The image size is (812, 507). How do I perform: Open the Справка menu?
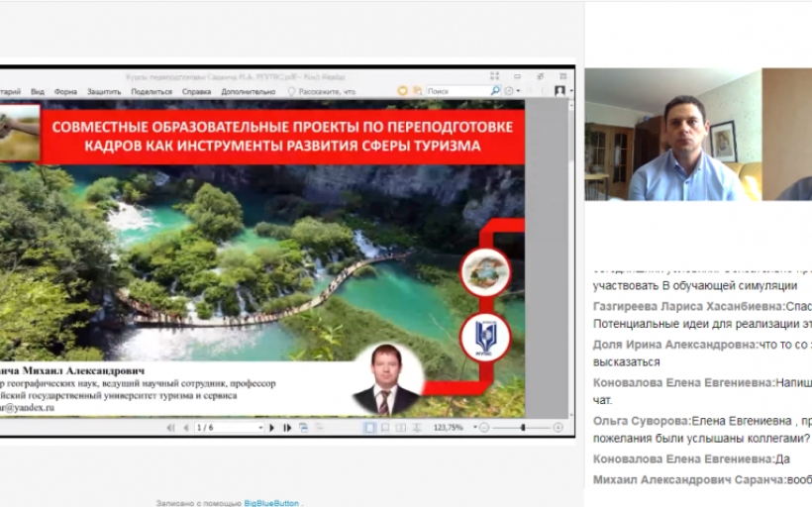tap(196, 92)
